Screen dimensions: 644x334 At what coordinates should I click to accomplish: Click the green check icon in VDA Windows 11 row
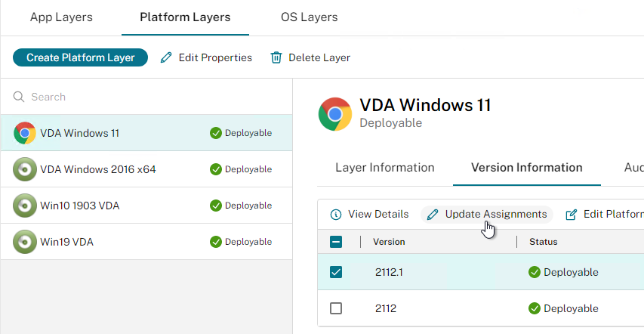pos(216,133)
